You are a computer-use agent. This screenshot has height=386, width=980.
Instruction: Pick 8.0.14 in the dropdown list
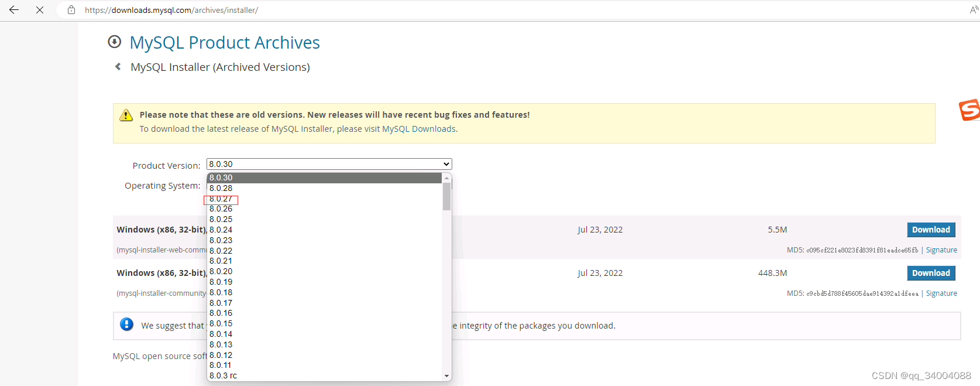click(325, 334)
